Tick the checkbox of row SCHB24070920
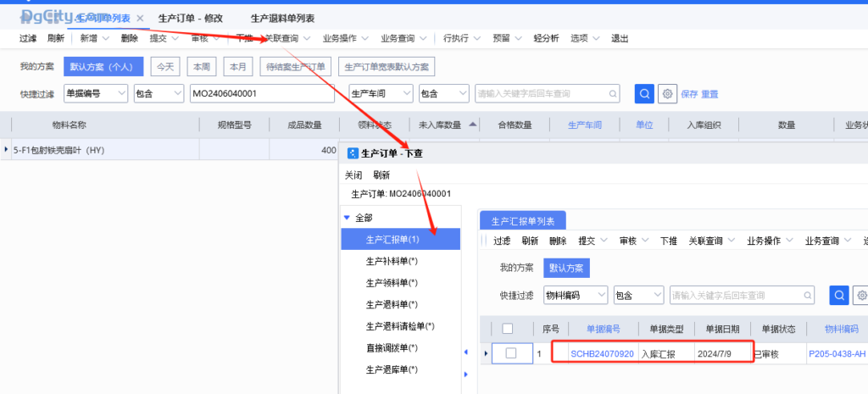This screenshot has height=394, width=868. pyautogui.click(x=511, y=353)
